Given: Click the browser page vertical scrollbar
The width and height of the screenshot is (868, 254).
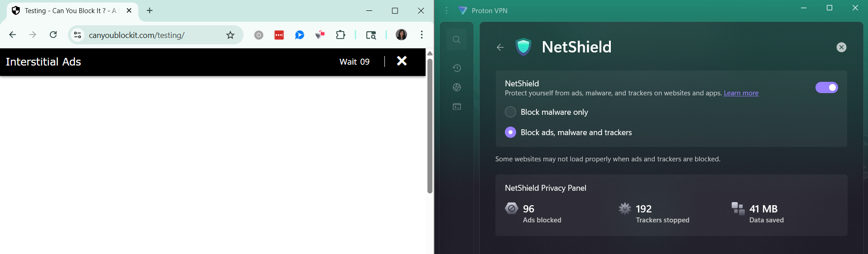Looking at the screenshot, I should 430,126.
